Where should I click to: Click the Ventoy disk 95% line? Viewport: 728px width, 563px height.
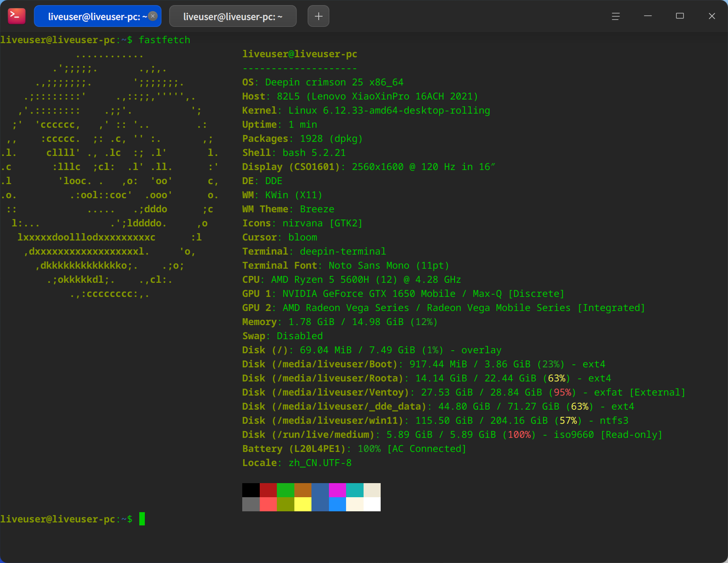[464, 392]
